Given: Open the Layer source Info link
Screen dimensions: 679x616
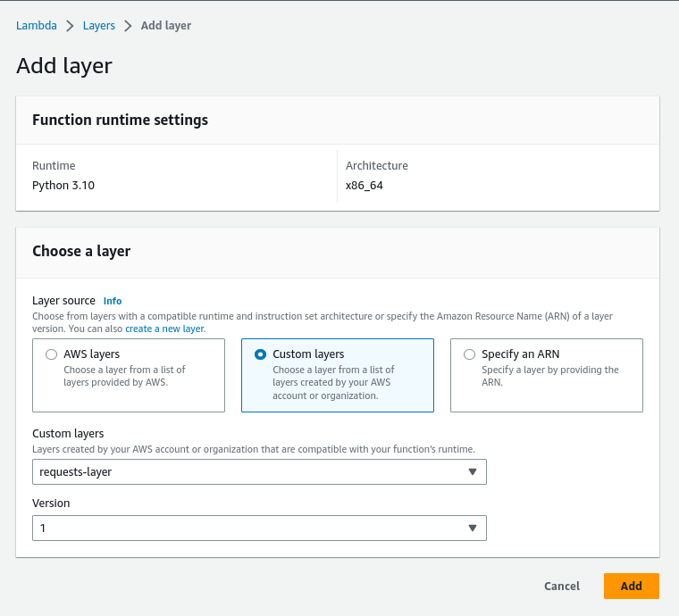Looking at the screenshot, I should tap(113, 302).
